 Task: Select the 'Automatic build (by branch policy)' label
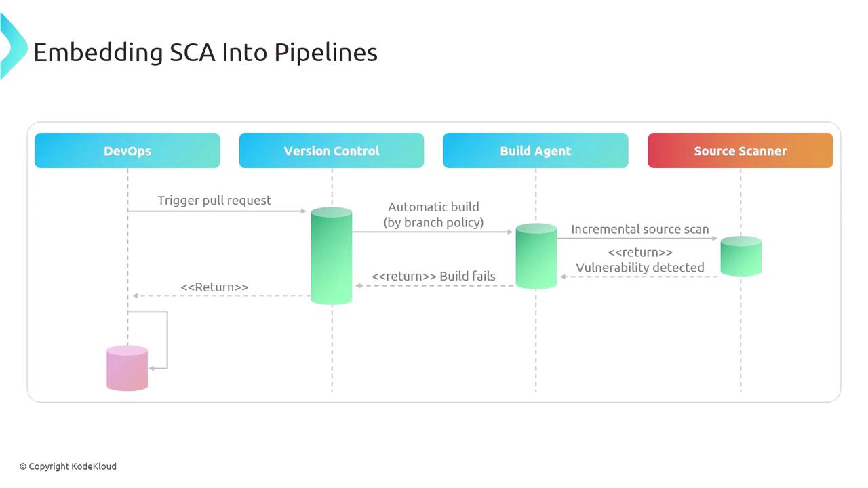coord(433,214)
